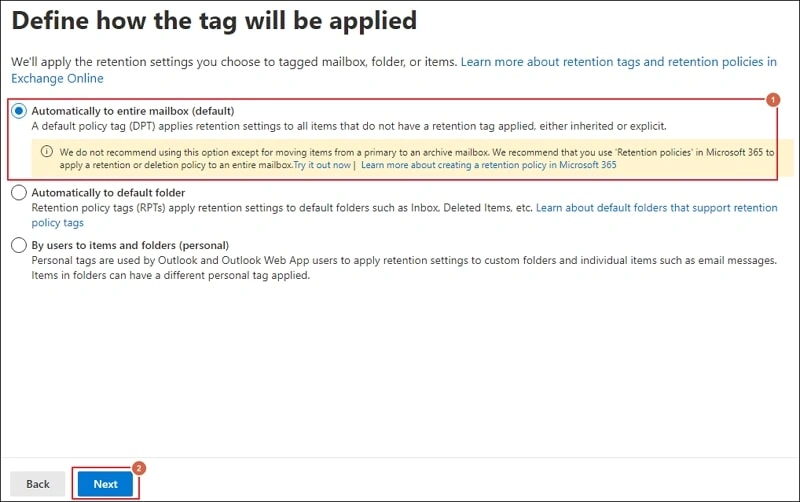The height and width of the screenshot is (502, 800).
Task: Click the Next button
Action: 105,484
